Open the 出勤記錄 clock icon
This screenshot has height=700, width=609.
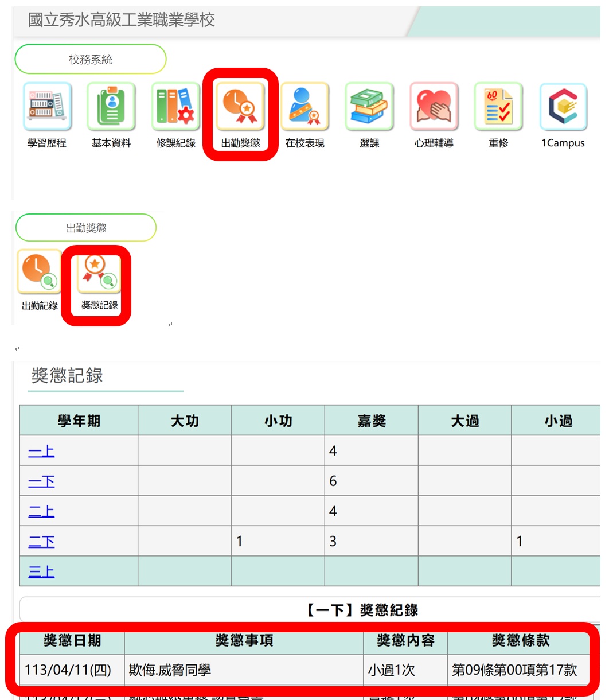(x=40, y=272)
